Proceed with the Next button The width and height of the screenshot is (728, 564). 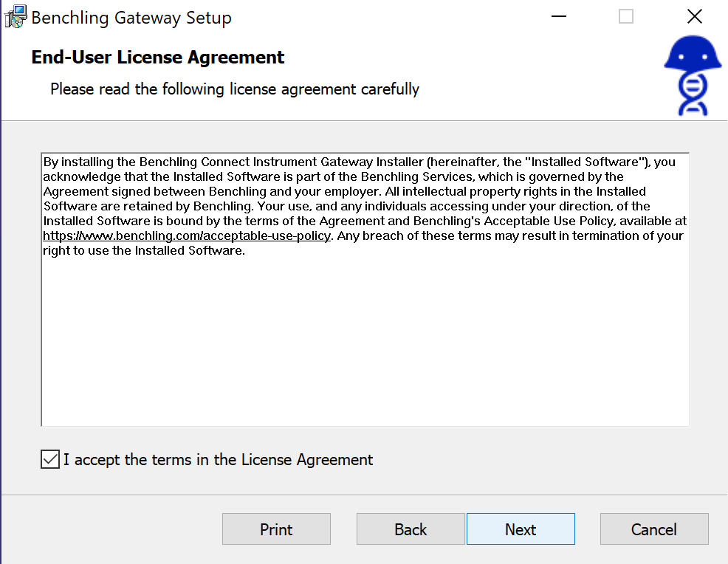(x=521, y=529)
